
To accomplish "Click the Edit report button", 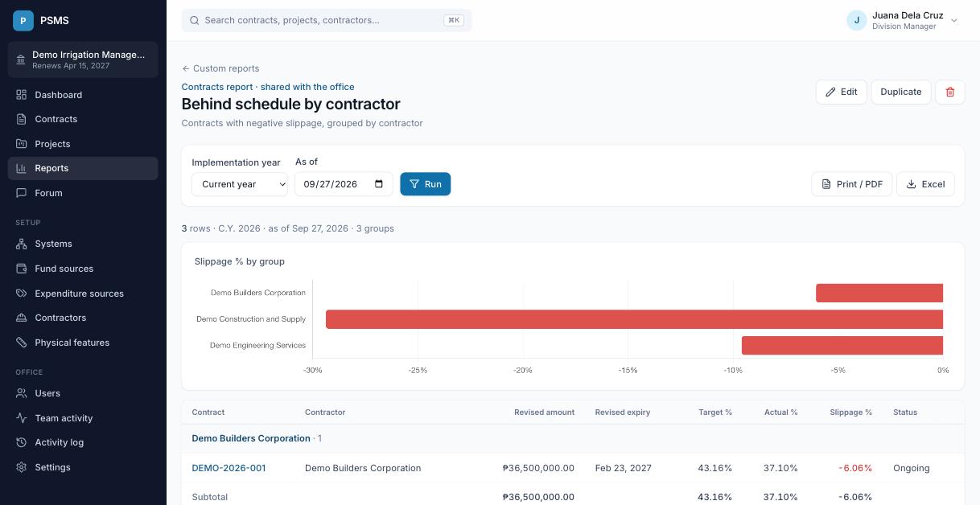I will pyautogui.click(x=842, y=92).
